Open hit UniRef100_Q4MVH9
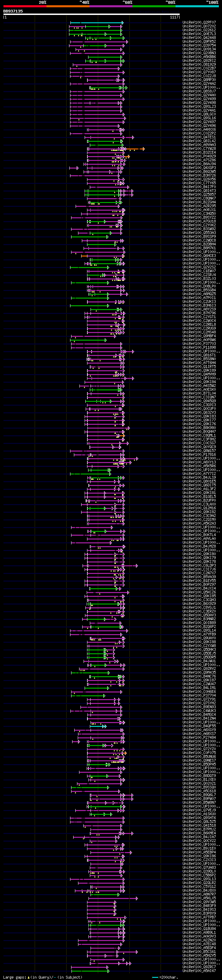 point(199,374)
